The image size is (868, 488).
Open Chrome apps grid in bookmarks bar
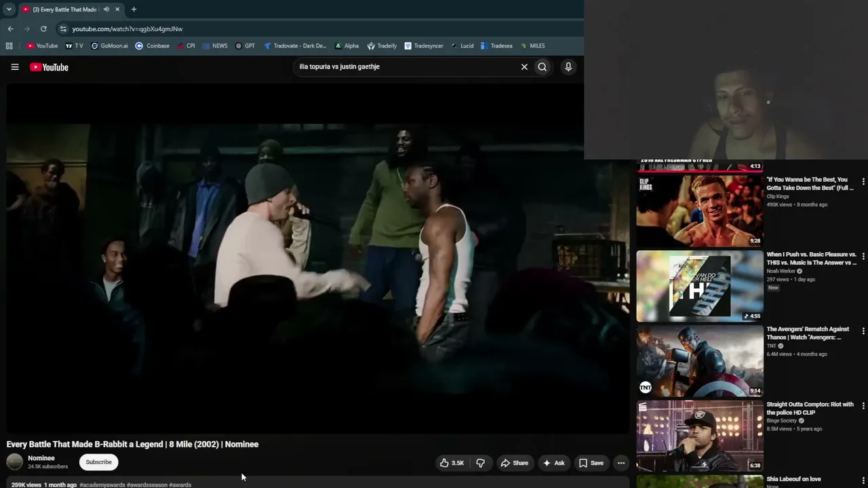click(x=9, y=46)
